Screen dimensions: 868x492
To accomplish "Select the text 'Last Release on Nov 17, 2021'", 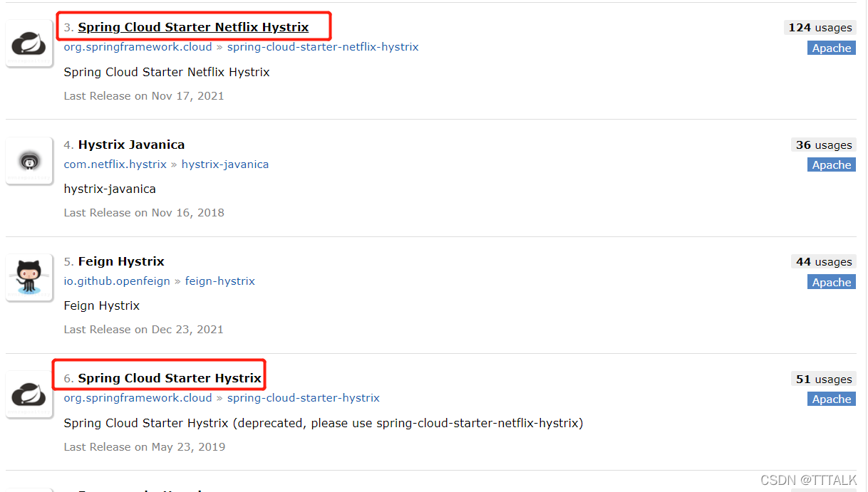I will tap(144, 96).
